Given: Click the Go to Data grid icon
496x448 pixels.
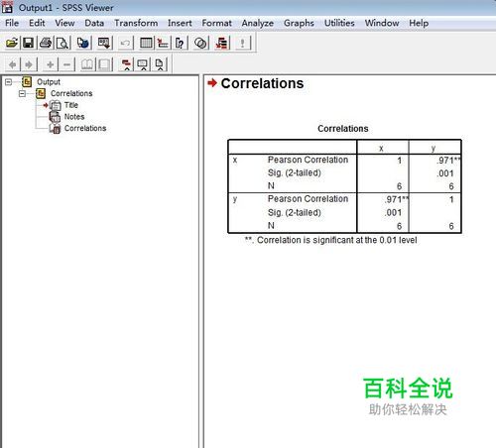Looking at the screenshot, I should point(146,43).
